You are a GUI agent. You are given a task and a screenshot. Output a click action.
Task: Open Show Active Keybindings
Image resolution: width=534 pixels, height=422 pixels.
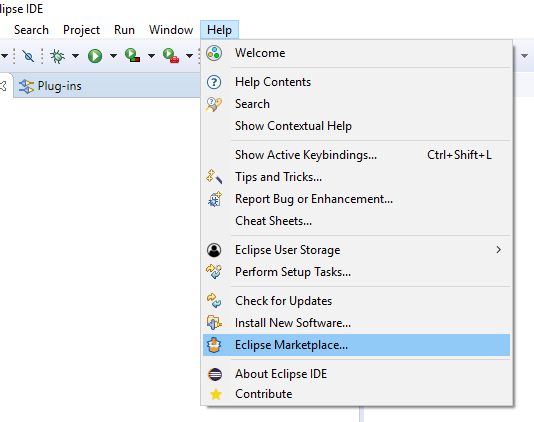click(356, 155)
